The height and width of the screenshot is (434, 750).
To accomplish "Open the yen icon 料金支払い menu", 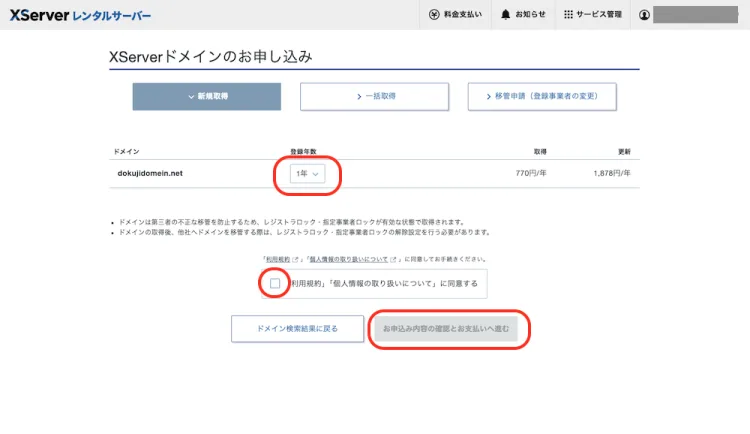I will pyautogui.click(x=455, y=15).
